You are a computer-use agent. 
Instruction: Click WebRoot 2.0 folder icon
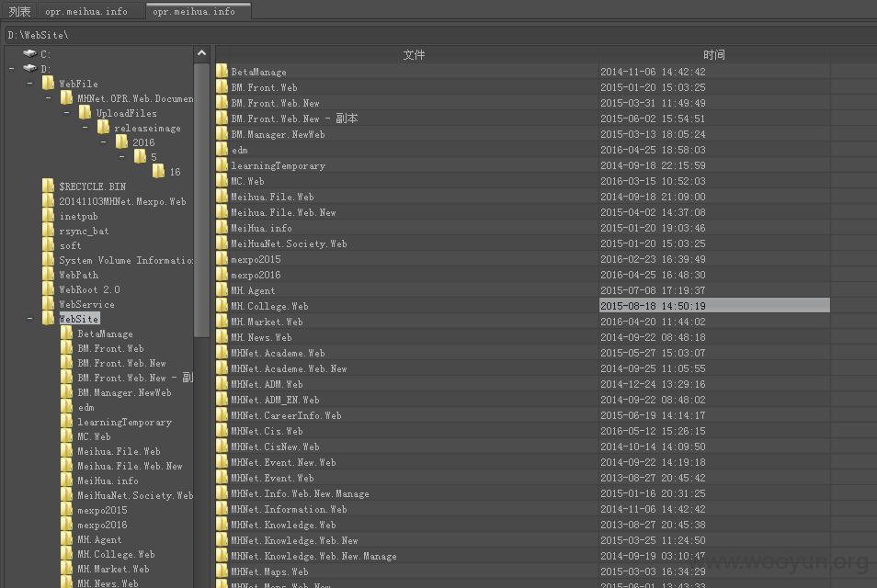48,289
